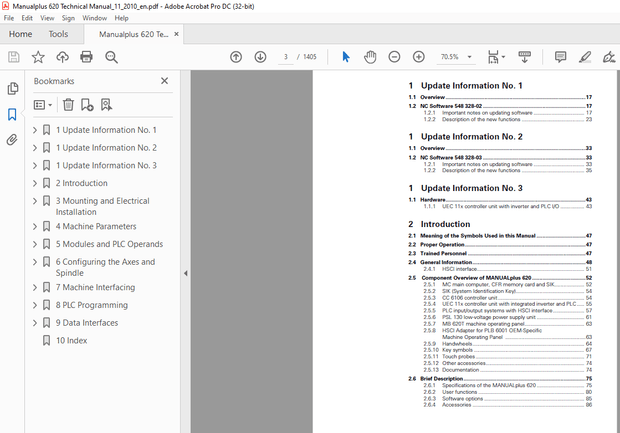Follow the Handwheels contents entry
The width and height of the screenshot is (620, 433).
[x=508, y=344]
